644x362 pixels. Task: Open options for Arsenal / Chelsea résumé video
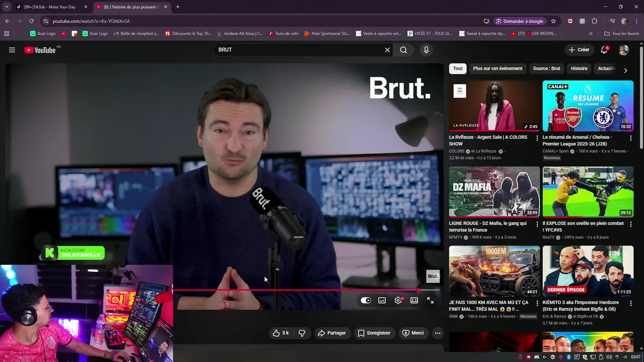[631, 138]
